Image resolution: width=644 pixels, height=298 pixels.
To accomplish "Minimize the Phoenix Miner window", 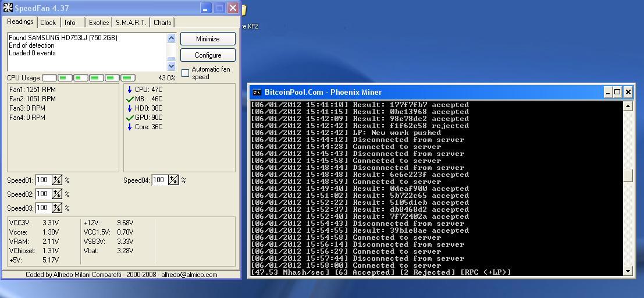I will click(x=609, y=93).
